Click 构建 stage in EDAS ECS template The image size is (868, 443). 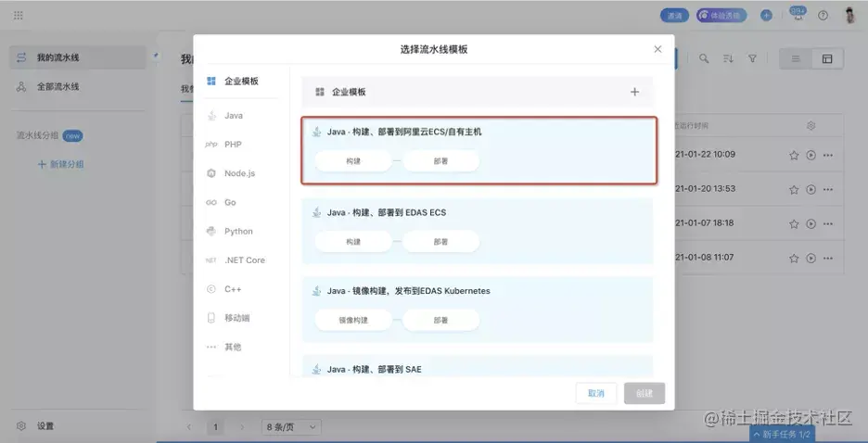tap(353, 242)
